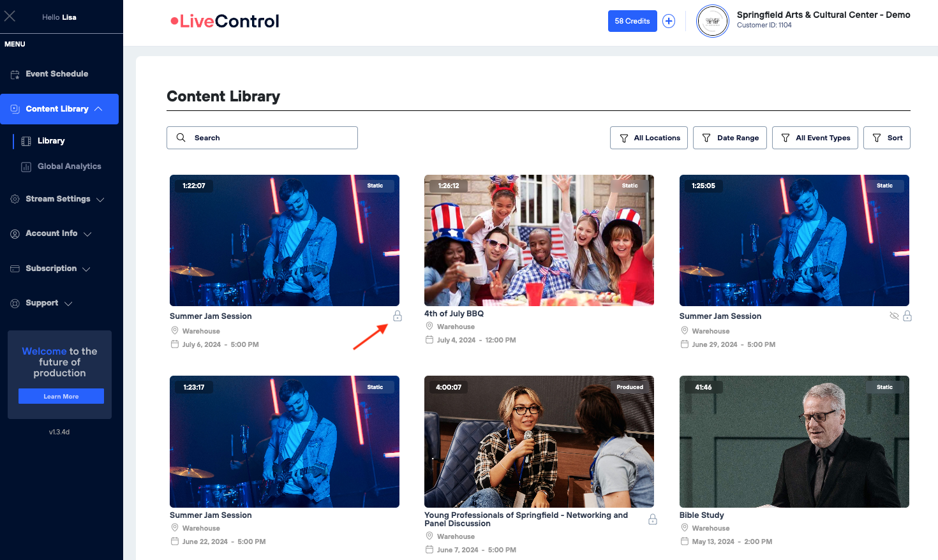Open the Date Range filter
This screenshot has width=938, height=560.
pos(730,138)
